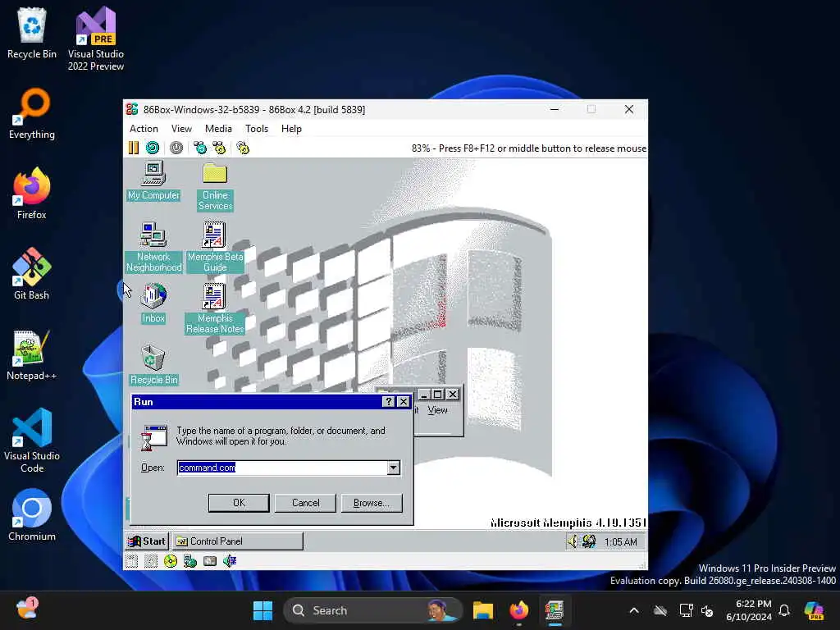Open View menu in the background guest window
The width and height of the screenshot is (840, 630).
tap(437, 410)
